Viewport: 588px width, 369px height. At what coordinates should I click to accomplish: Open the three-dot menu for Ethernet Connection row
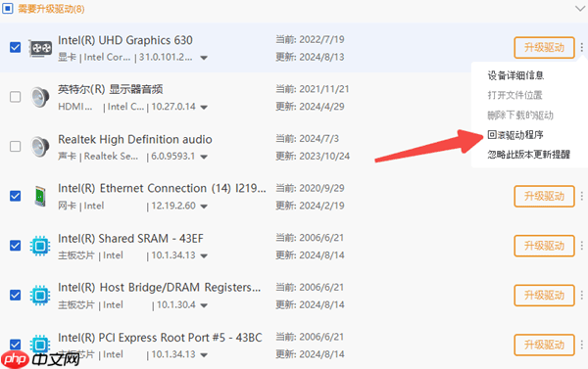pos(581,196)
